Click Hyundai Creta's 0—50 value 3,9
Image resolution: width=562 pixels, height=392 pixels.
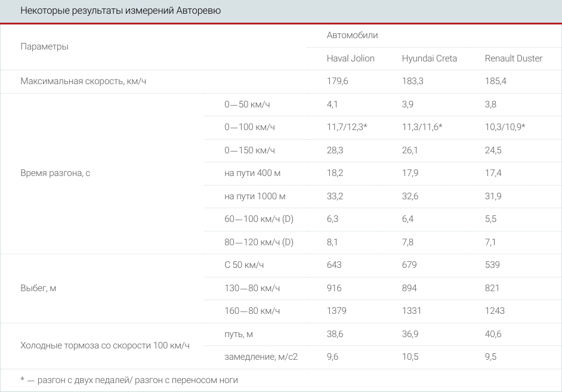coord(407,104)
